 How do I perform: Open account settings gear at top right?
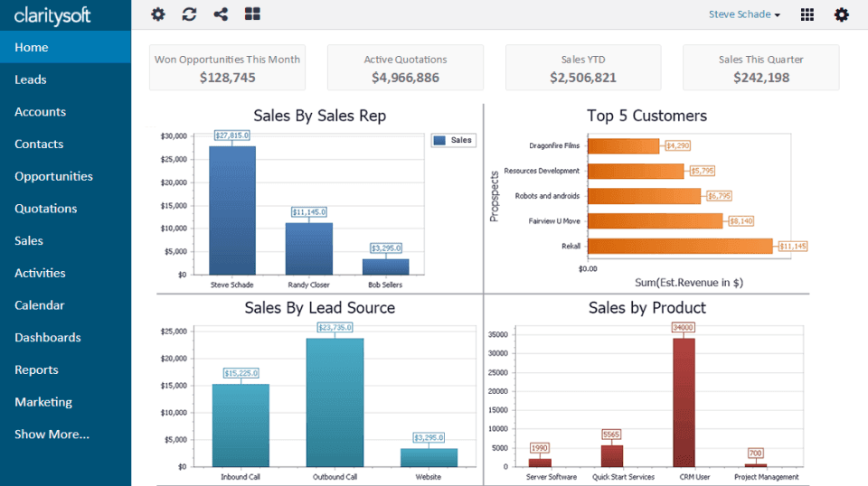tap(842, 14)
